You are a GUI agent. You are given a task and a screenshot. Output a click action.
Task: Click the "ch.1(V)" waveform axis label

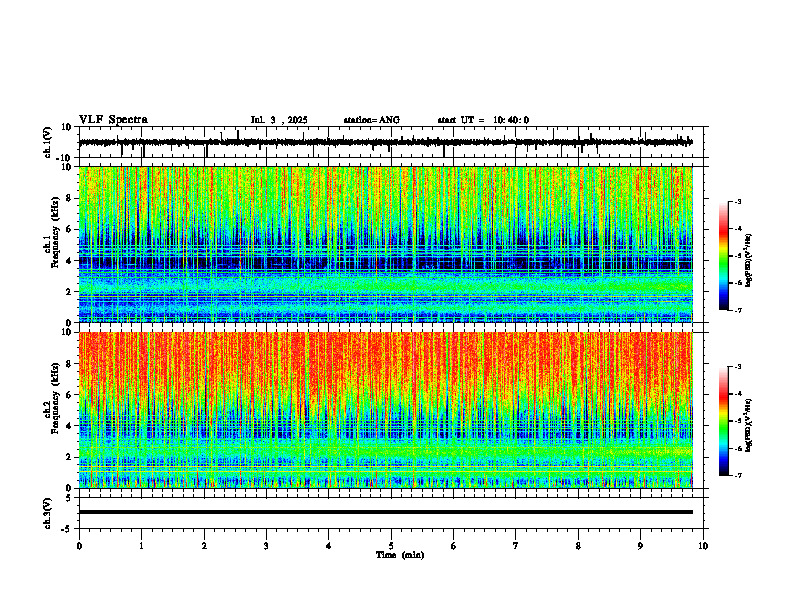point(48,142)
